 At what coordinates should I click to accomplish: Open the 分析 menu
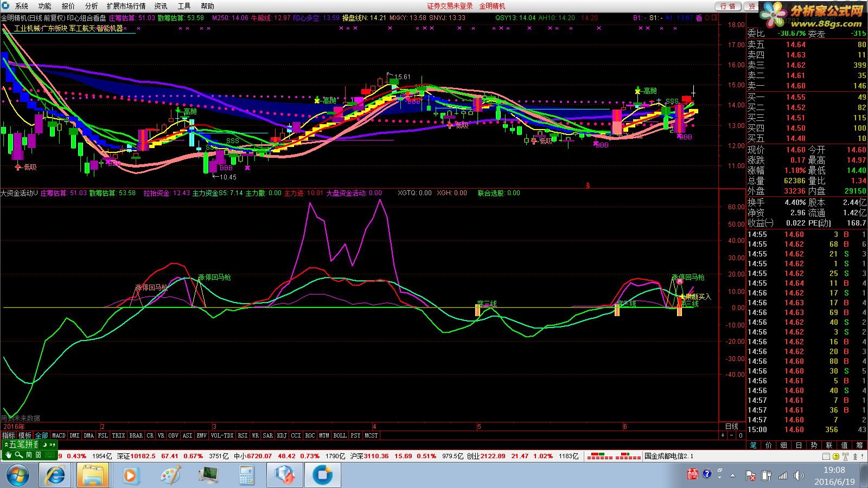coord(92,6)
